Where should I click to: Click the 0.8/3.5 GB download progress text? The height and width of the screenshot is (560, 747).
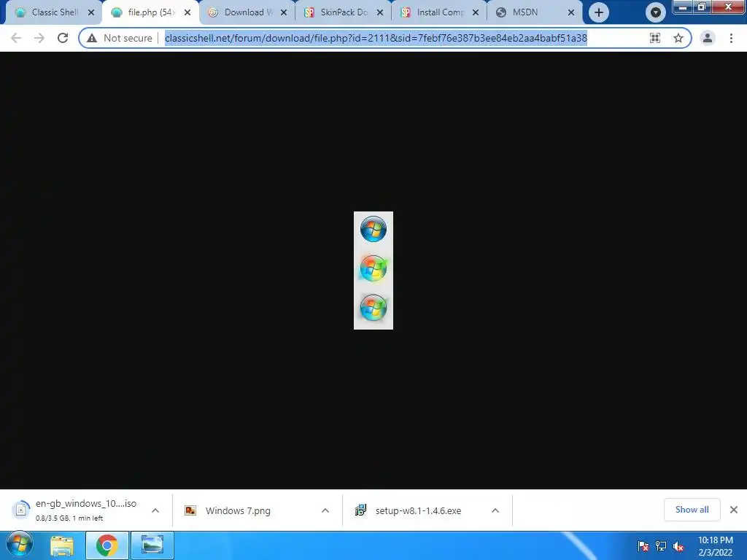coord(69,518)
